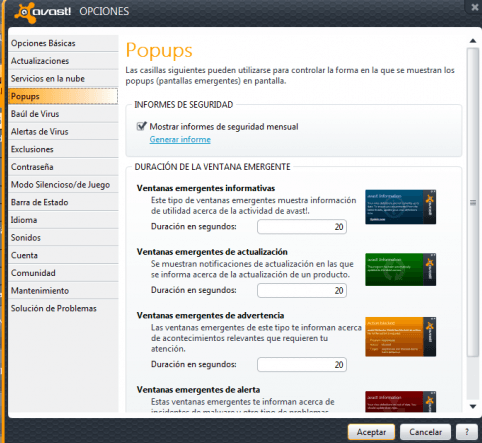Click the Cancelar button
The image size is (482, 443).
click(425, 432)
